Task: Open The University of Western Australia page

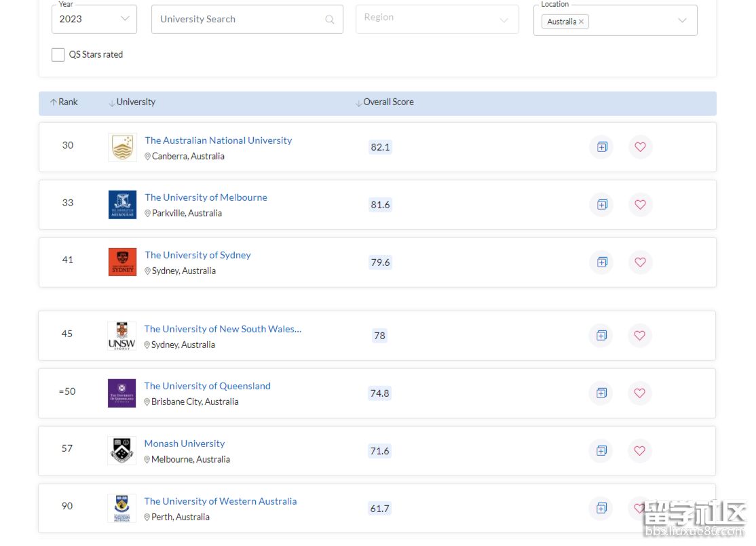Action: [221, 501]
